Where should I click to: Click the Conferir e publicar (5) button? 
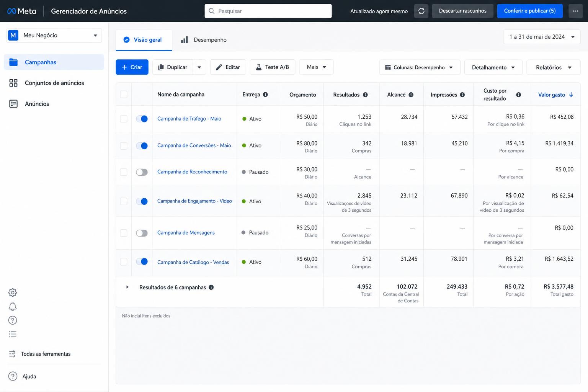pos(530,11)
